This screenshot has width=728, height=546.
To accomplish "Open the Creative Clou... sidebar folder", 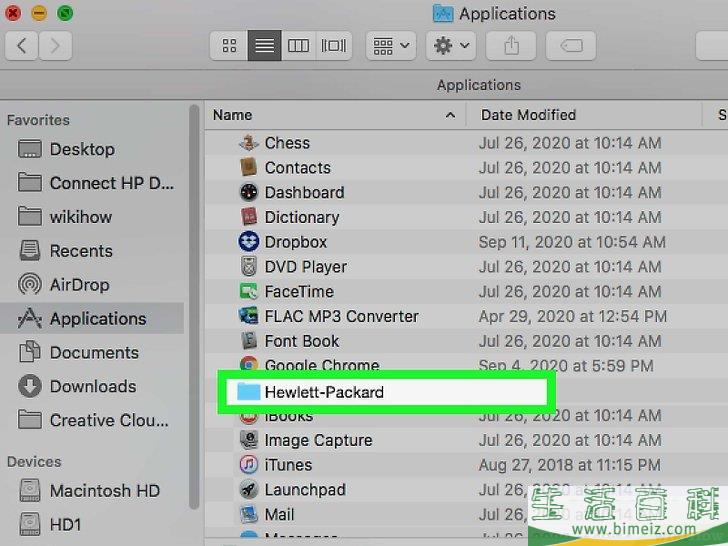I will pos(109,420).
